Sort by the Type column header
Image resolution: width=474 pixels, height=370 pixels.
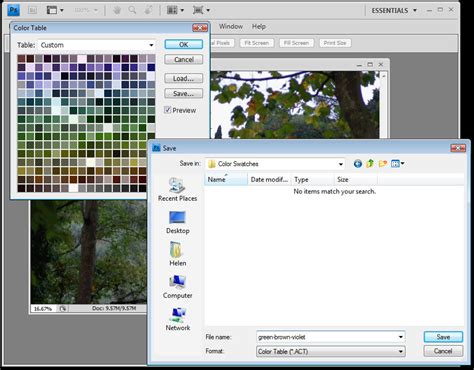pyautogui.click(x=312, y=179)
